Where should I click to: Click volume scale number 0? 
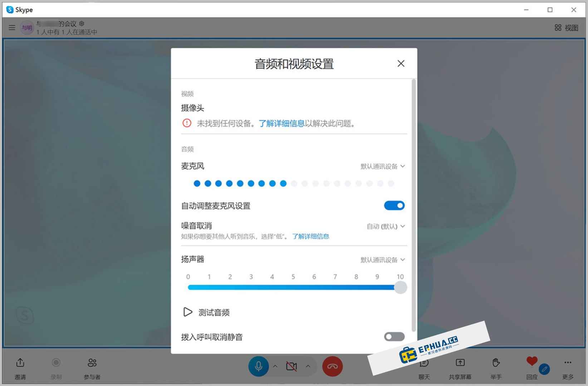188,277
